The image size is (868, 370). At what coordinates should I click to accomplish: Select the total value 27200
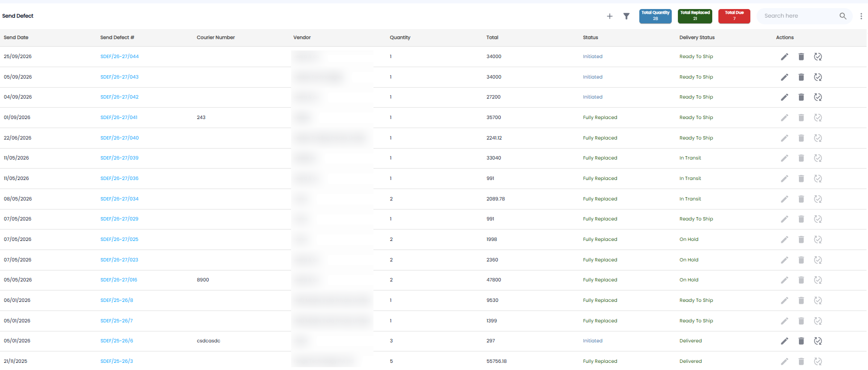click(x=494, y=97)
